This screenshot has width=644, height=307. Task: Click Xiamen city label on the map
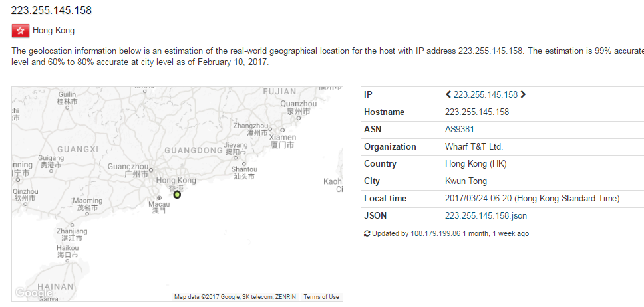point(283,137)
